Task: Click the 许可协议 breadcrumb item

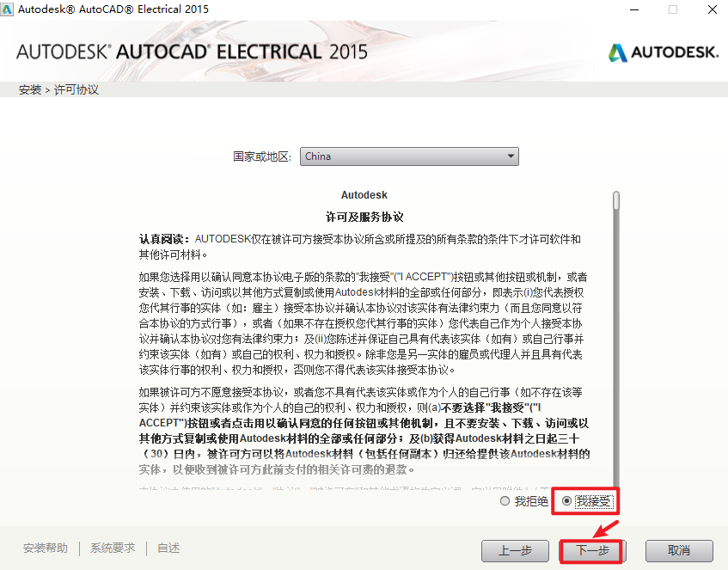Action: point(76,89)
